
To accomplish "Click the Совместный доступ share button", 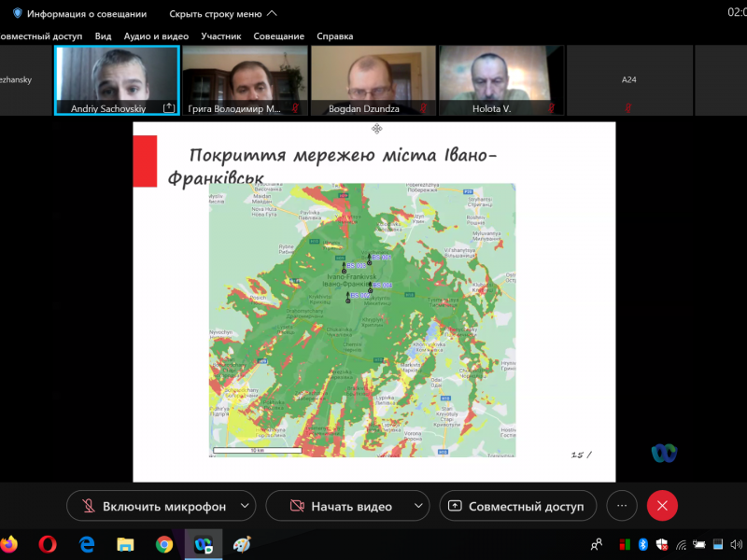I will (x=517, y=506).
